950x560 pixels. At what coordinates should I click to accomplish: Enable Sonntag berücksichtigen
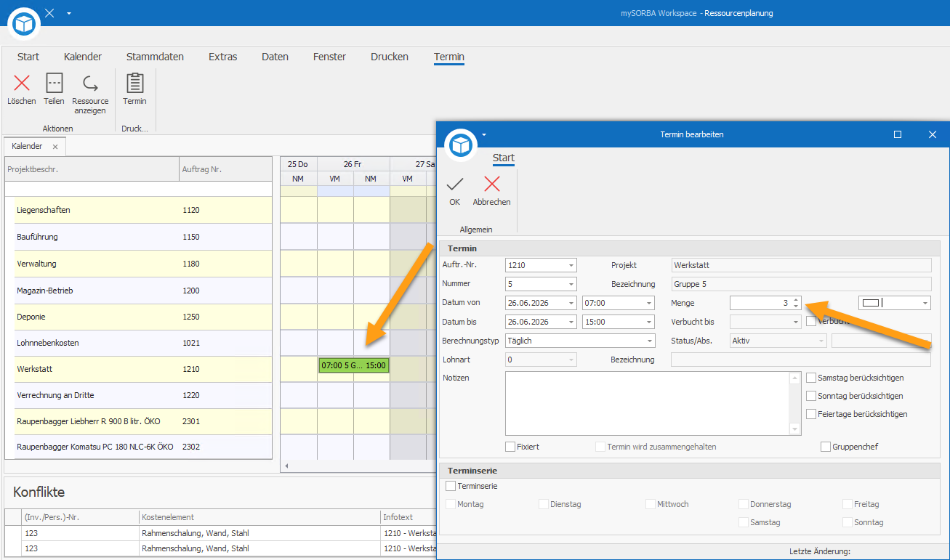[x=811, y=396]
